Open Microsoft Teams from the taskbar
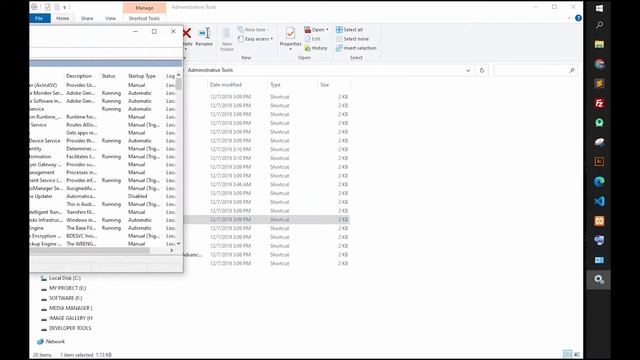 pos(599,240)
